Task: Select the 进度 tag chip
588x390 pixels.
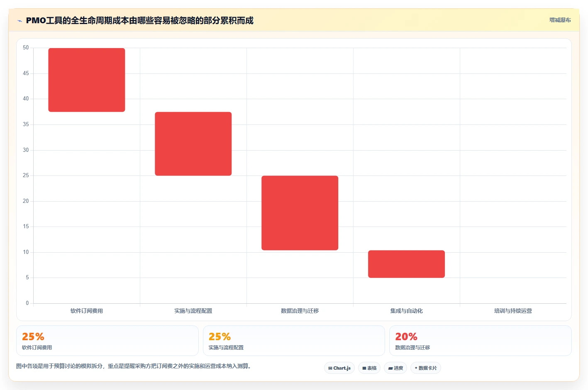Action: tap(395, 368)
